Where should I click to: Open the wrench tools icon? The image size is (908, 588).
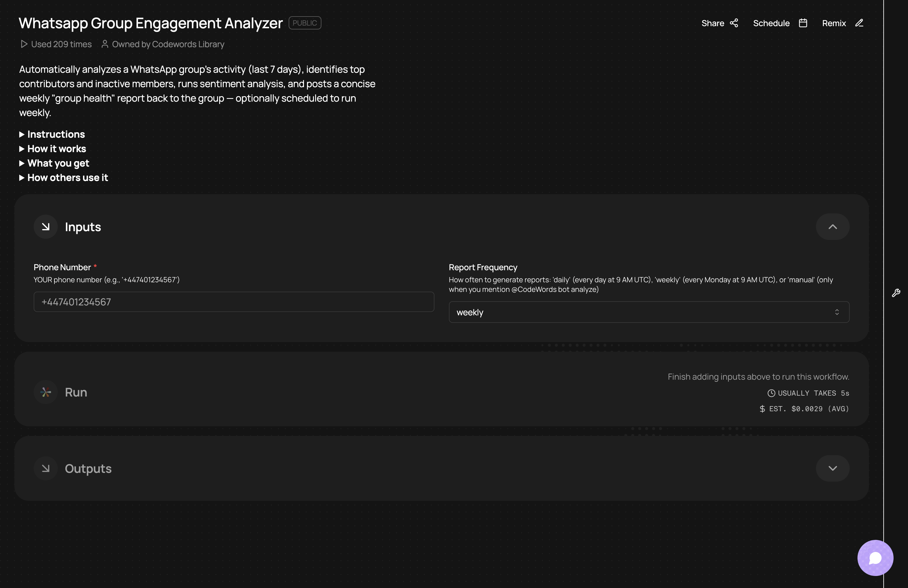pos(896,293)
